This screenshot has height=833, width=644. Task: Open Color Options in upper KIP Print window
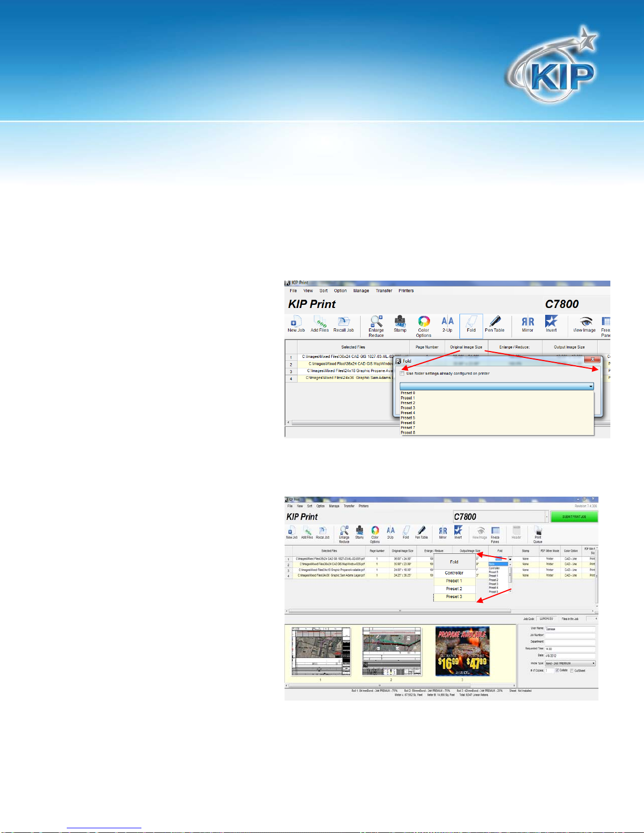[x=424, y=326]
